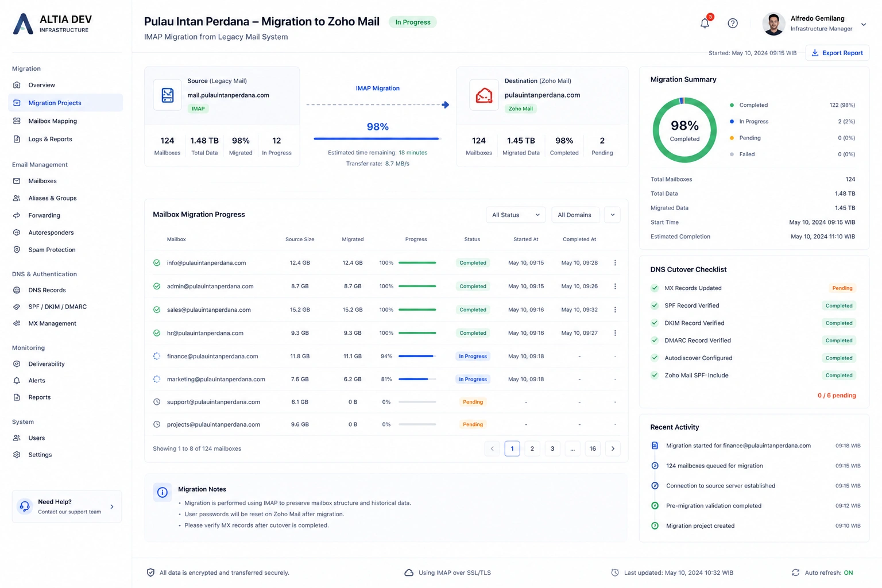The width and height of the screenshot is (882, 588).
Task: Toggle DMARC Record Verified checklist checkmark
Action: [x=654, y=341]
